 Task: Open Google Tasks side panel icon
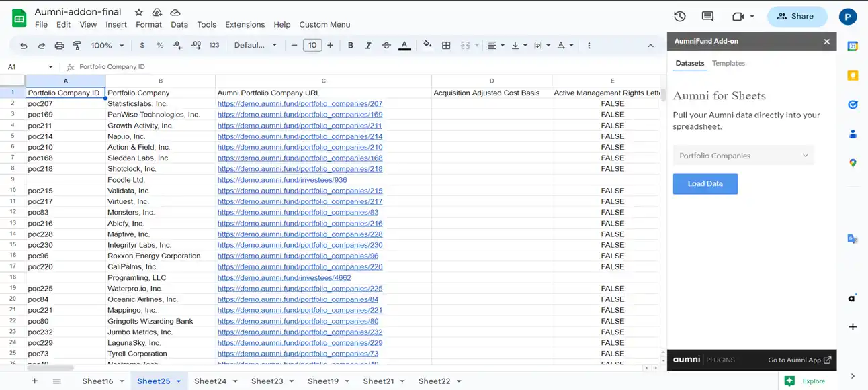click(x=853, y=105)
